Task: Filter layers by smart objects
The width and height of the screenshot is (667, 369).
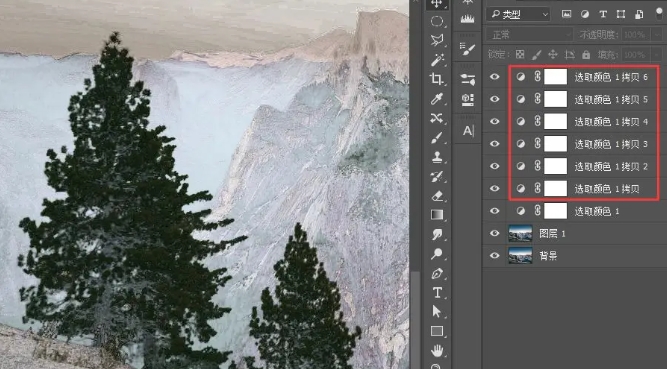Action: point(639,14)
